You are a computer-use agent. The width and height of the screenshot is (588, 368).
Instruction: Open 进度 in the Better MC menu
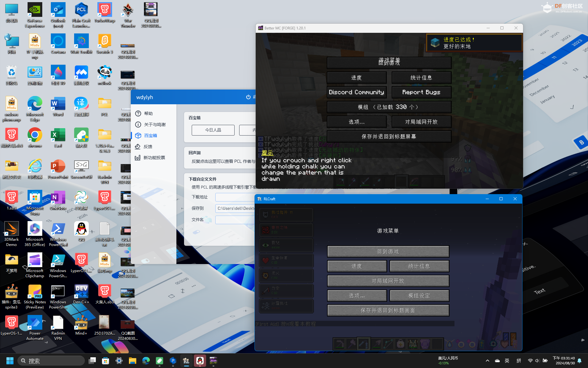(356, 78)
